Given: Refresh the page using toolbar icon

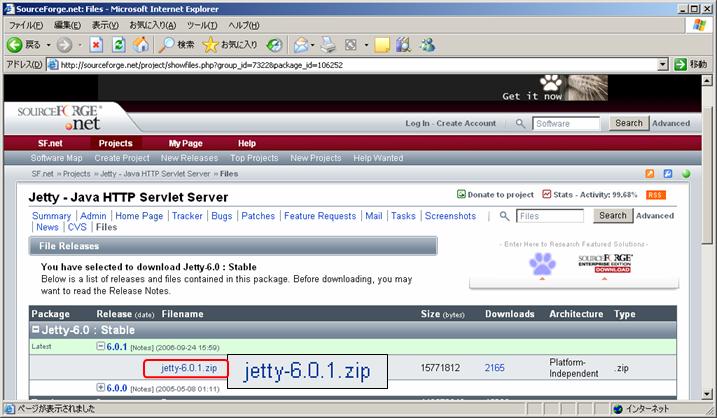Looking at the screenshot, I should tap(119, 44).
